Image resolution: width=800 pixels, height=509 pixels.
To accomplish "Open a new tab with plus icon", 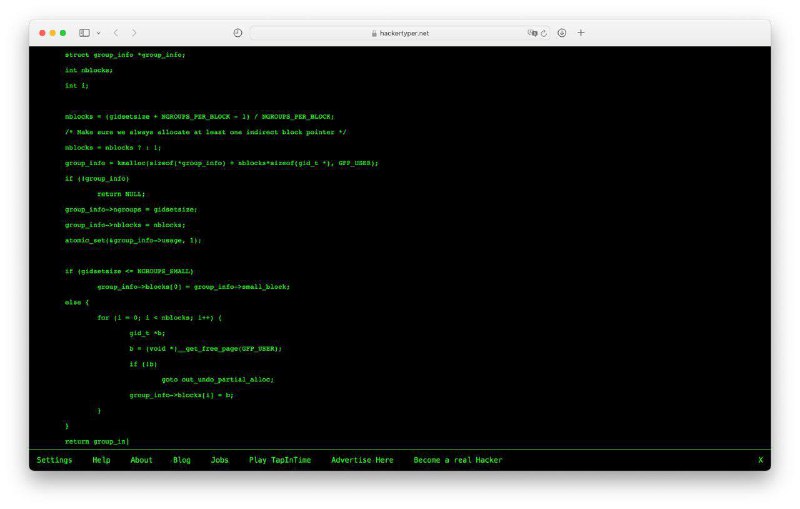I will pyautogui.click(x=581, y=33).
